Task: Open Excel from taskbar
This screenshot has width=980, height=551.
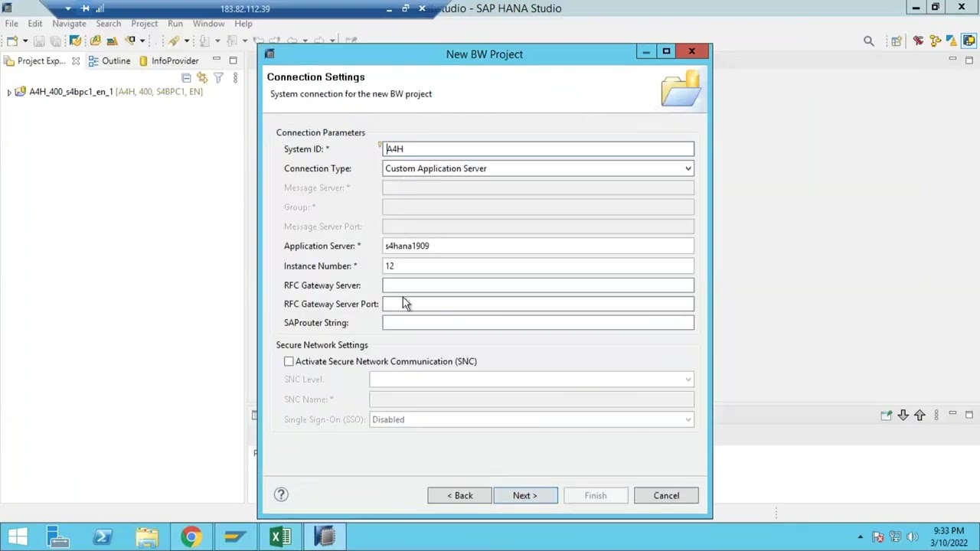Action: click(x=280, y=536)
